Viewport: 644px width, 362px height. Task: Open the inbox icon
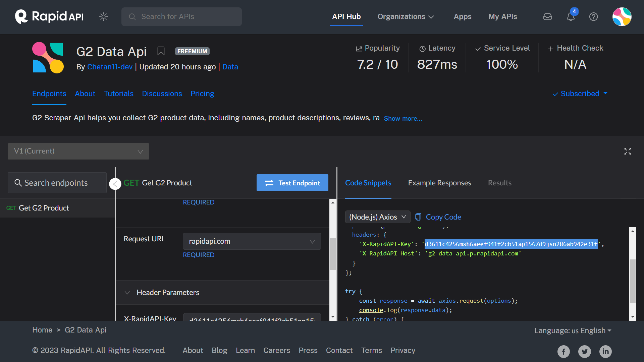pyautogui.click(x=547, y=16)
